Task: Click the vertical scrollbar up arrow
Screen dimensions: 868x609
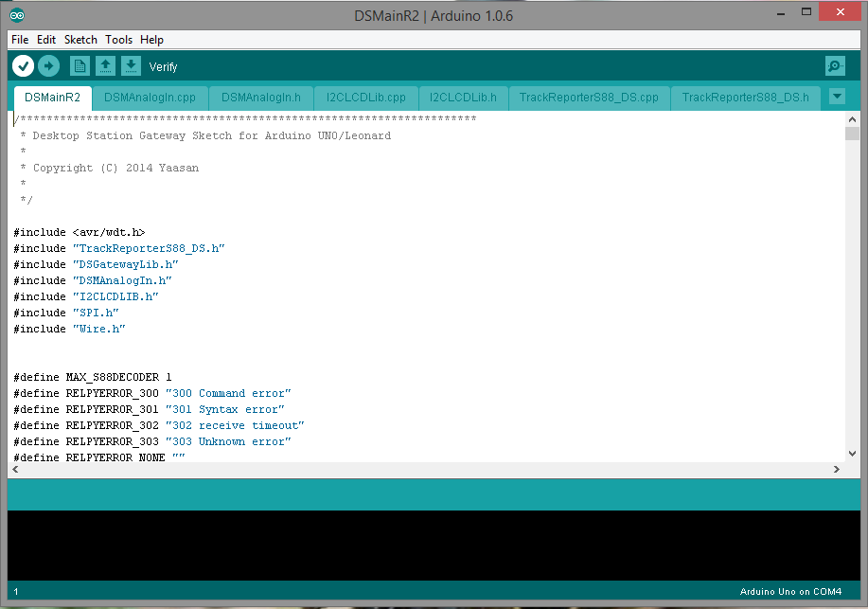Action: [x=853, y=119]
